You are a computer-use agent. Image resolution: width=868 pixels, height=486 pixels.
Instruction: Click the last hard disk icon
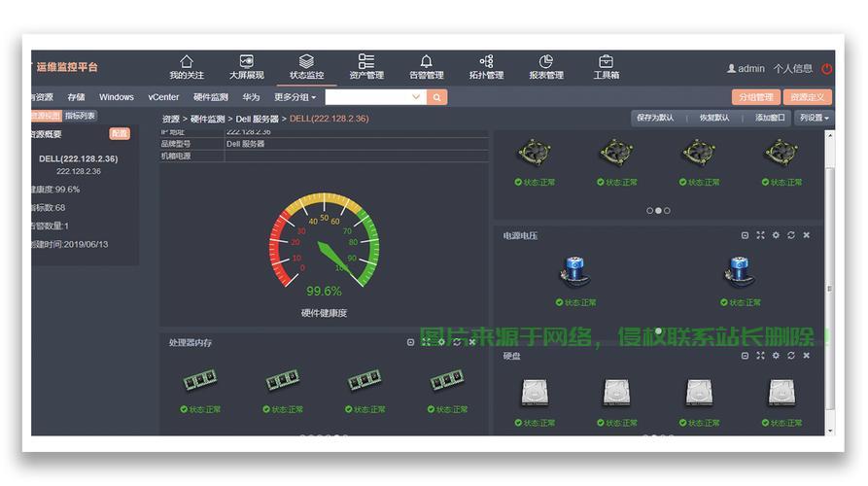pyautogui.click(x=781, y=392)
